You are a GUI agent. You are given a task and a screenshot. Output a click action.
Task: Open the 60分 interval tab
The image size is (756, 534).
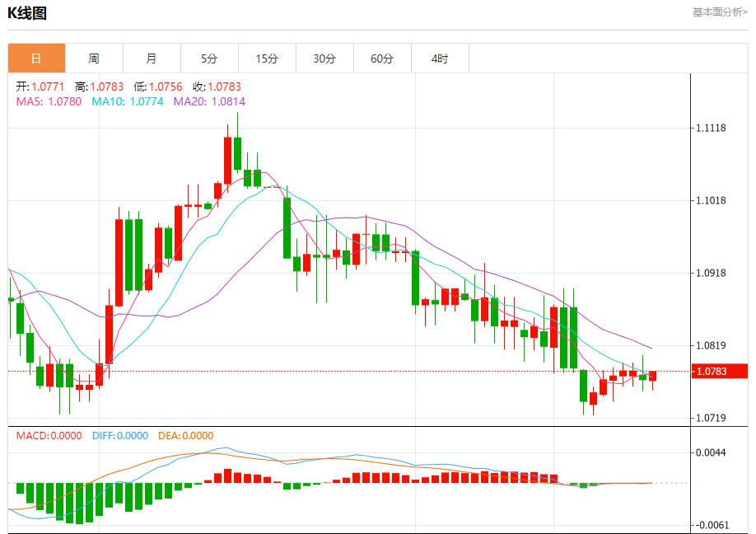(x=382, y=59)
